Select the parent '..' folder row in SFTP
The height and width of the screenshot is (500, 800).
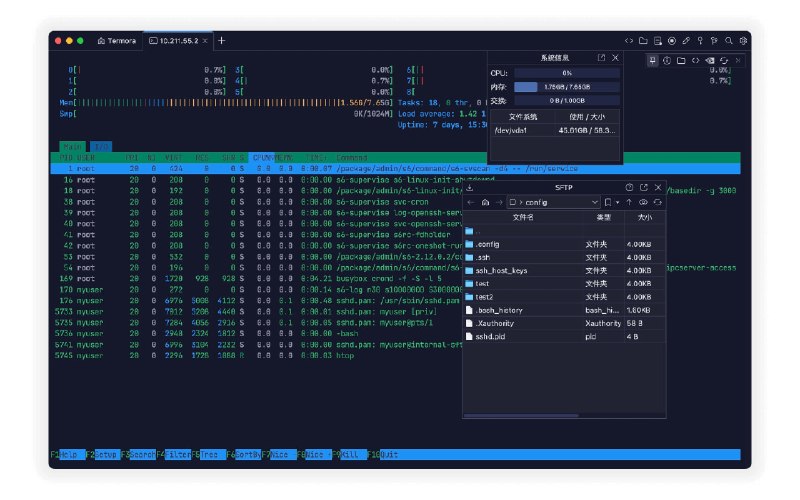point(564,231)
